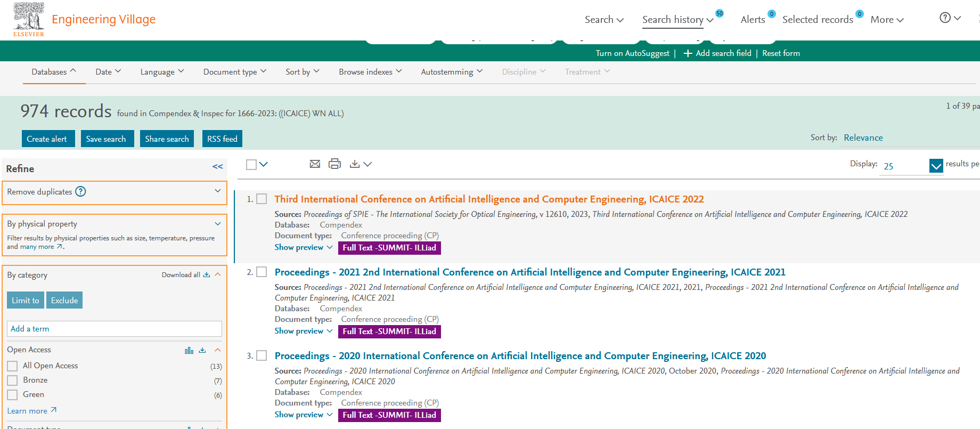Image resolution: width=980 pixels, height=429 pixels.
Task: Open the select-all dropdown arrow
Action: 263,165
